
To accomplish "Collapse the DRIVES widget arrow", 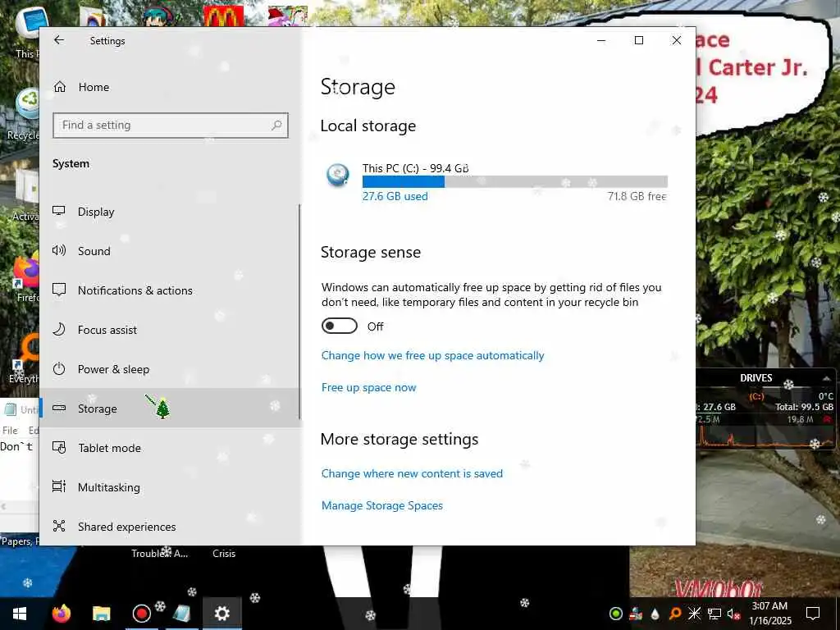I will (x=827, y=378).
